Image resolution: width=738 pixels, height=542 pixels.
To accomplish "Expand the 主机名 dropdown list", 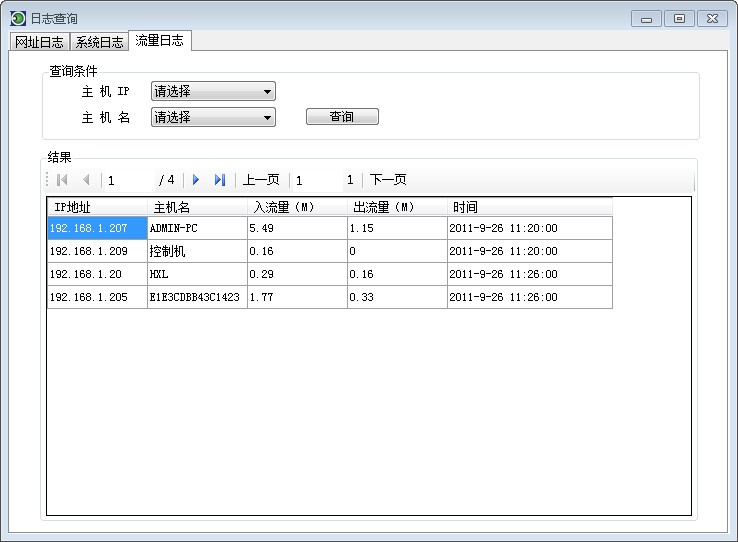I will (213, 118).
